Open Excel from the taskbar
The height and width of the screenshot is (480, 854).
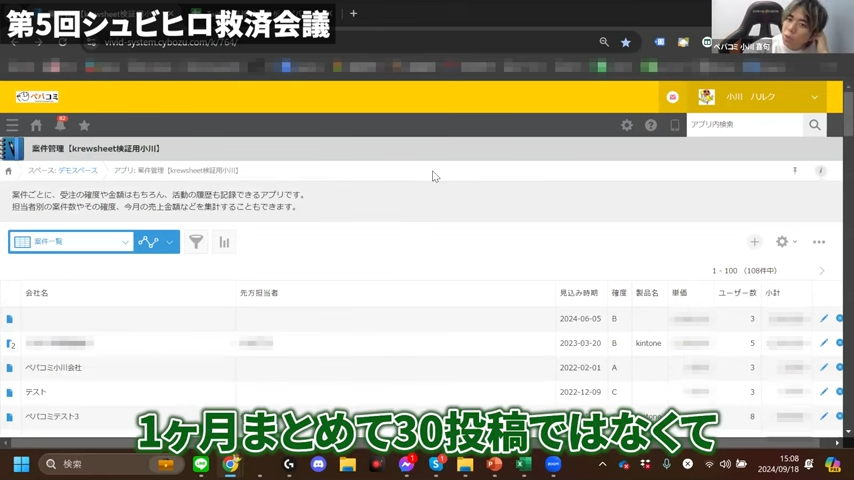(x=523, y=464)
